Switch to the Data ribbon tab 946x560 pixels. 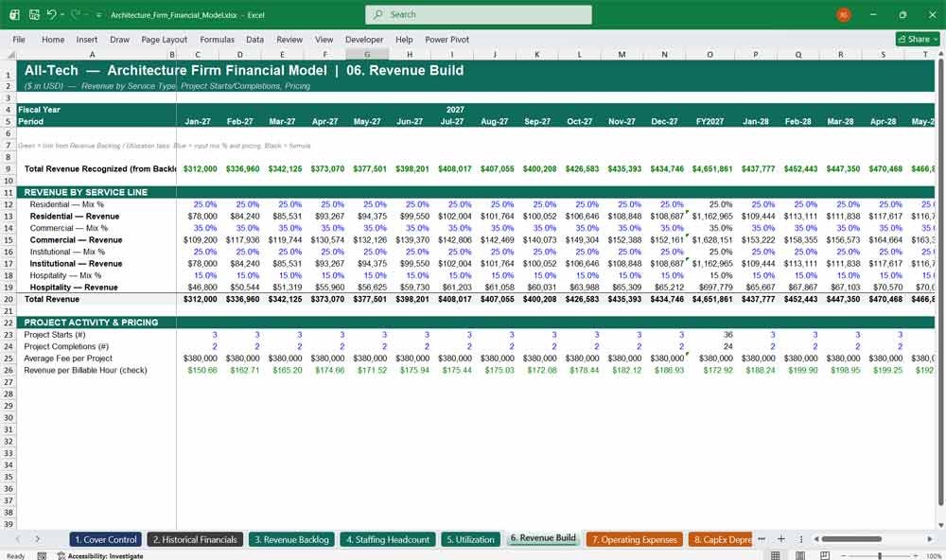pyautogui.click(x=254, y=39)
